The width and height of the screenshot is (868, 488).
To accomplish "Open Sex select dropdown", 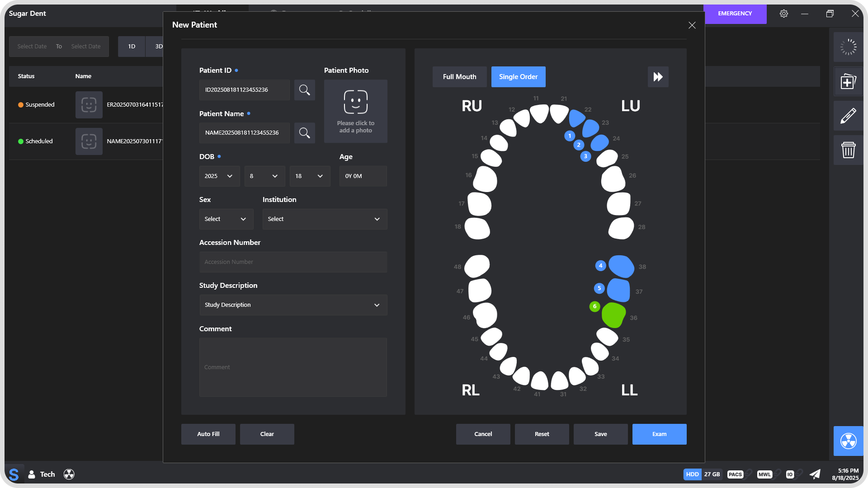I will tap(226, 219).
